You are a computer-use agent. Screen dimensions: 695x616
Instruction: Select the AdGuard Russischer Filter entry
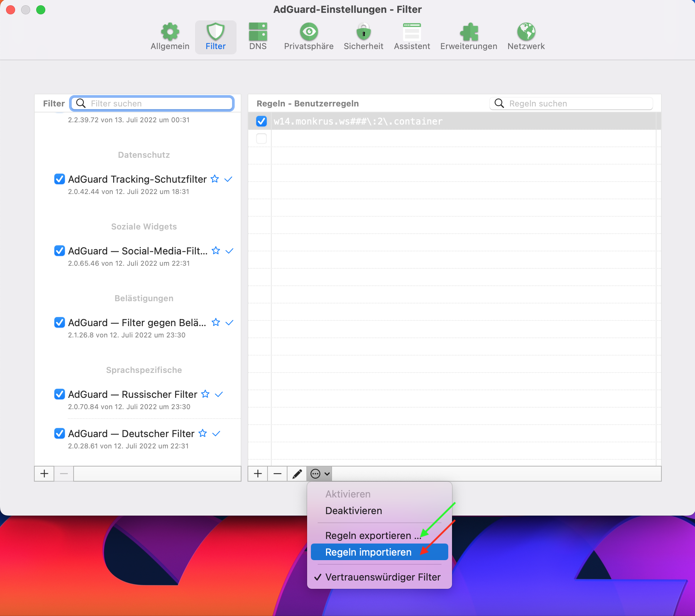click(x=132, y=394)
